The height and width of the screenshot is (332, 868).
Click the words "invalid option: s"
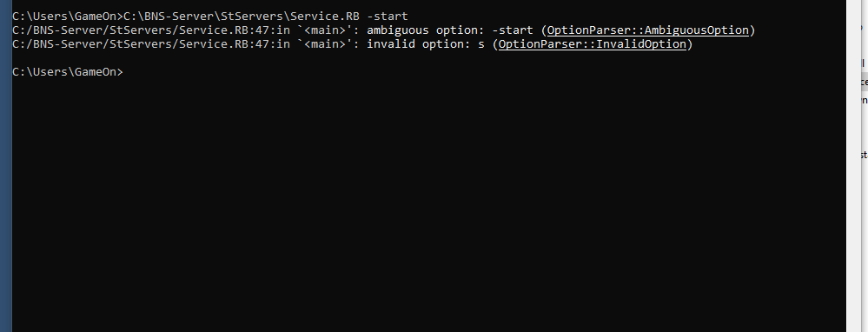pyautogui.click(x=425, y=44)
